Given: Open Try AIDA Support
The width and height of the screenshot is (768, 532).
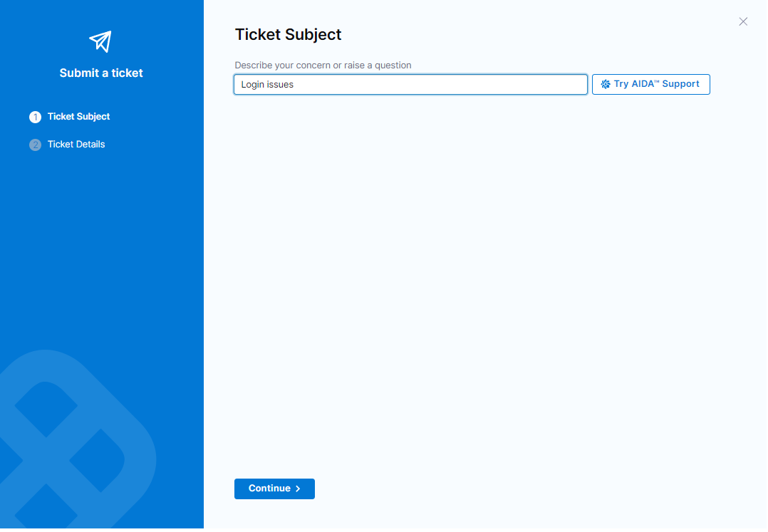Looking at the screenshot, I should pyautogui.click(x=650, y=84).
